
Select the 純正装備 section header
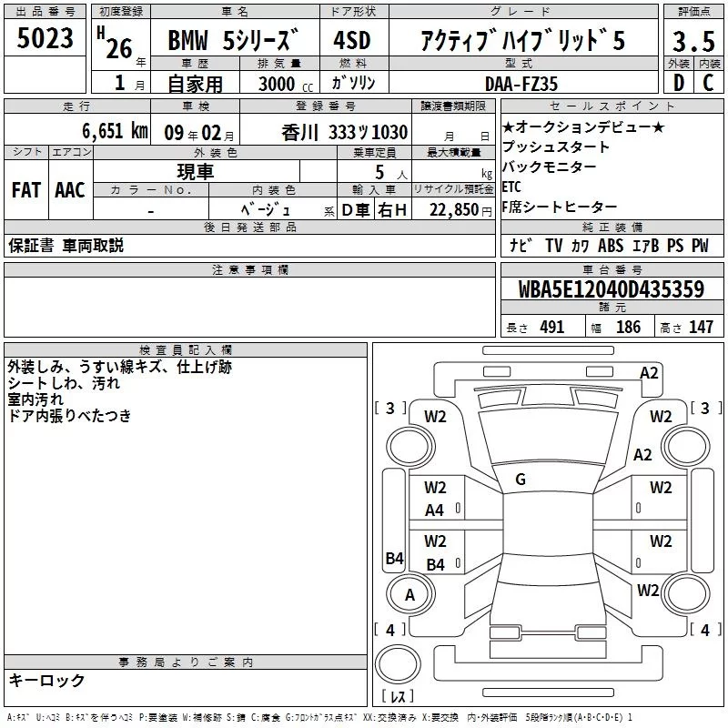[612, 227]
